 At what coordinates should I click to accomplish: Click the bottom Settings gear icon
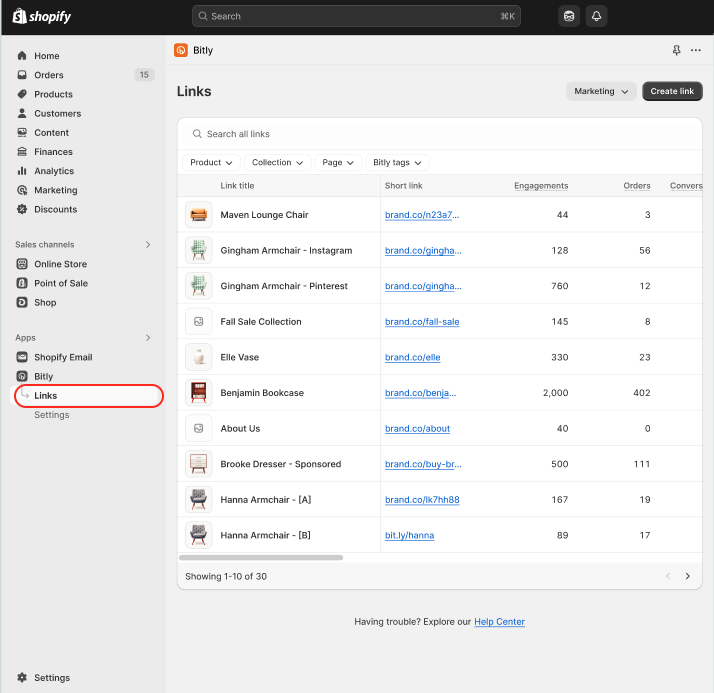tap(22, 678)
